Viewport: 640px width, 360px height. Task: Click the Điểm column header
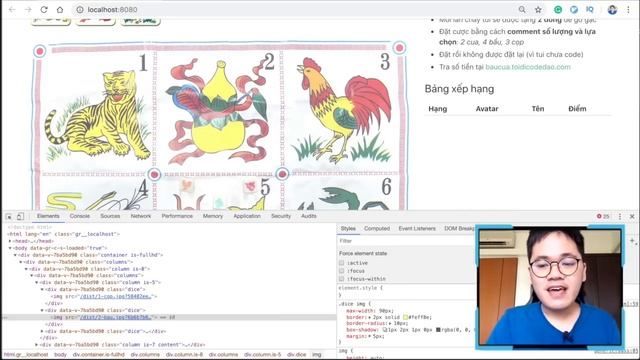tap(577, 109)
